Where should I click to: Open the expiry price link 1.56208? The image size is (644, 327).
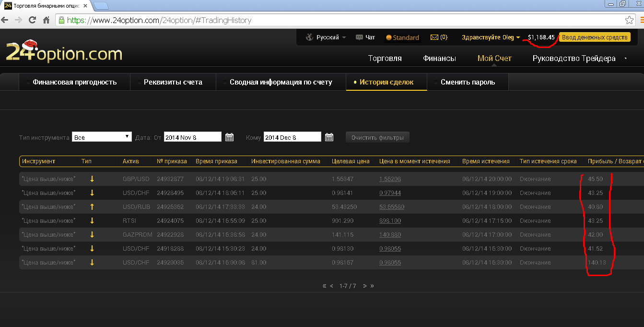pos(390,179)
